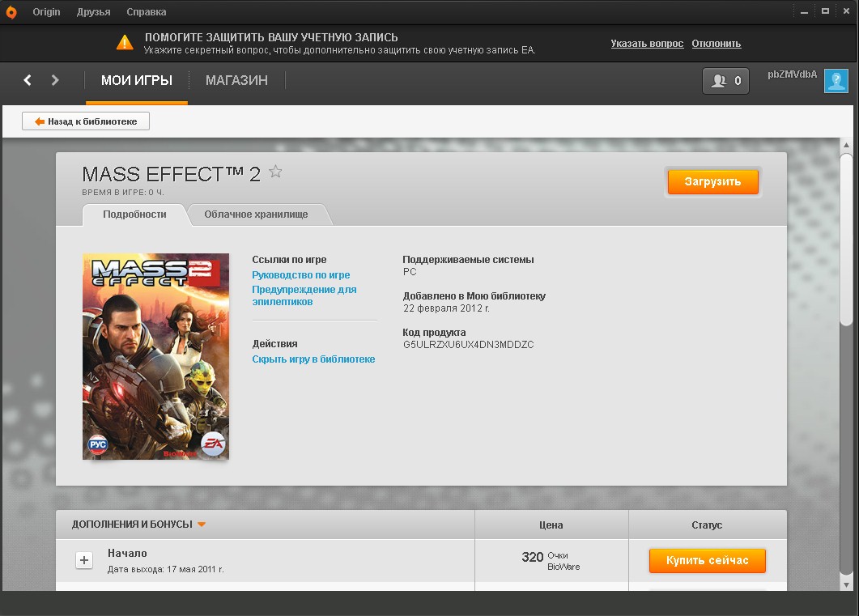Select the Подробности tab
Screen dimensions: 859x616
click(134, 215)
